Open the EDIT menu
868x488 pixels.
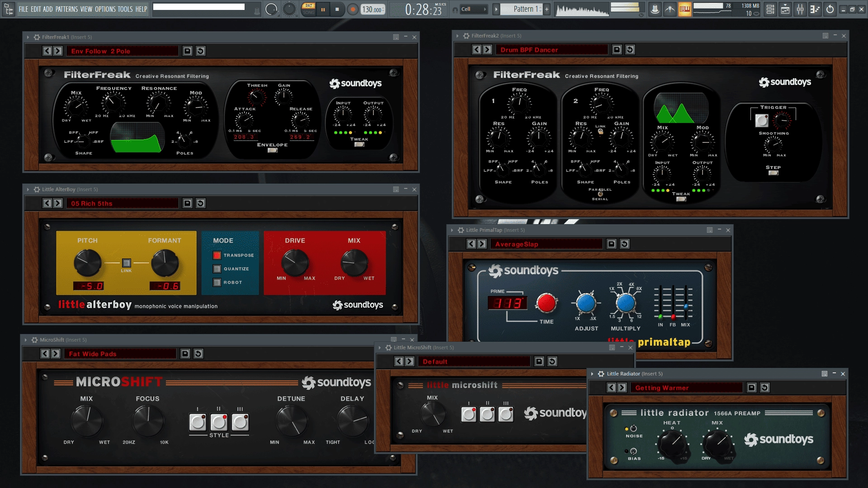(x=36, y=9)
